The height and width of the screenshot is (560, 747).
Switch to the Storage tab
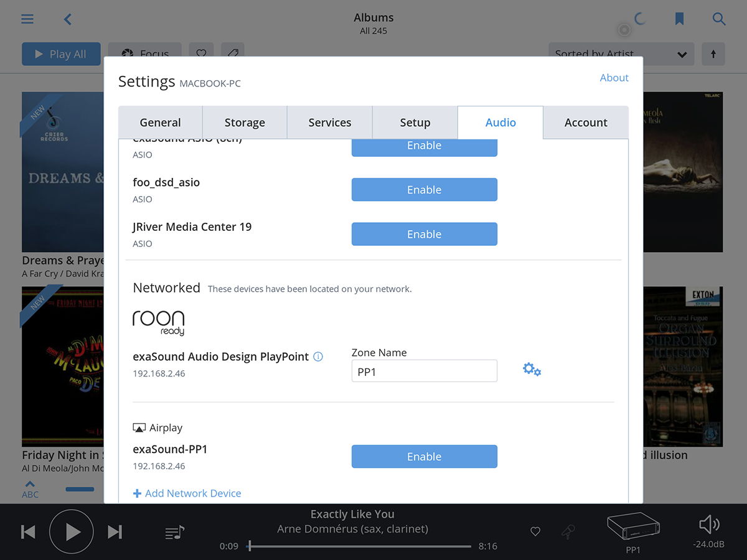pos(245,123)
